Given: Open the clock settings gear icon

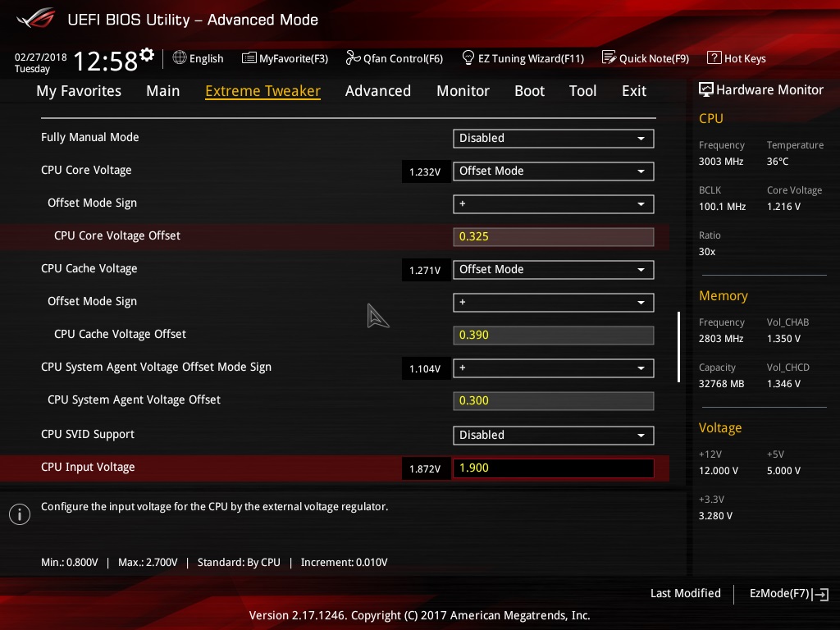Looking at the screenshot, I should tap(147, 55).
